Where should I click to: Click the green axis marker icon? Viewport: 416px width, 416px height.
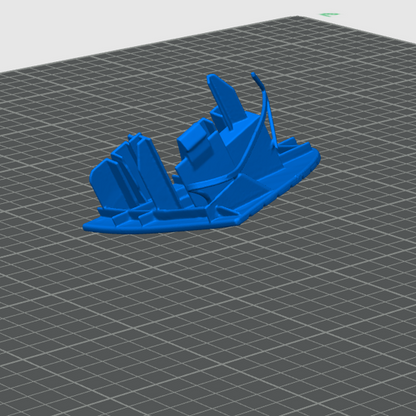tap(329, 14)
